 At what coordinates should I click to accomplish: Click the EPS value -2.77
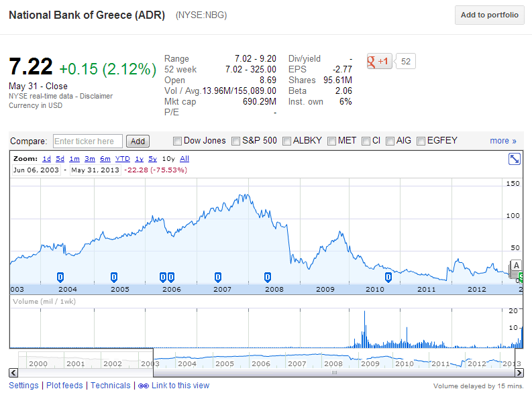pos(342,69)
